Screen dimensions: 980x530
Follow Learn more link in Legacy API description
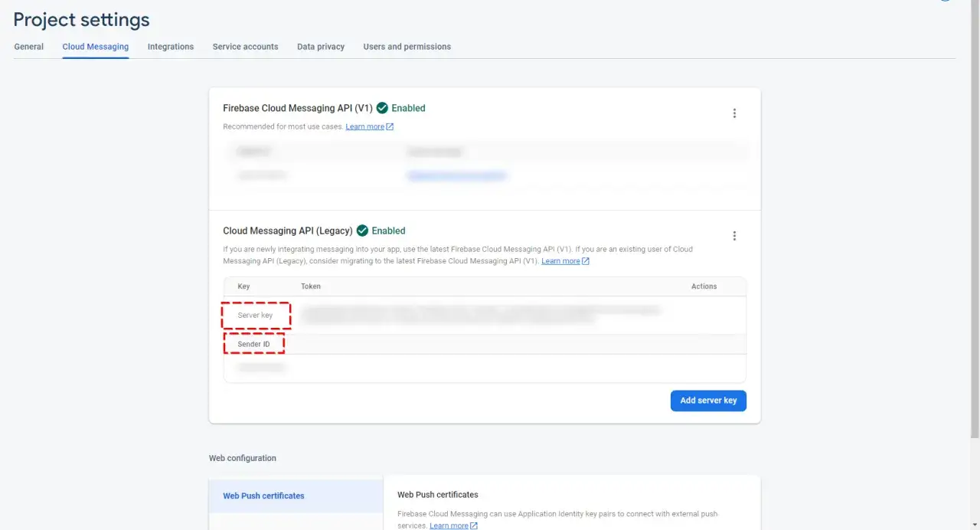point(560,261)
